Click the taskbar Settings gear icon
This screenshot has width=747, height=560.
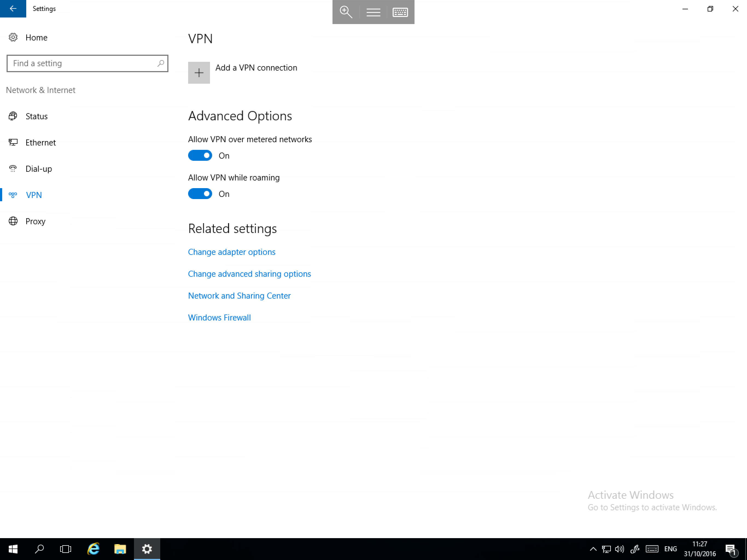(x=147, y=549)
